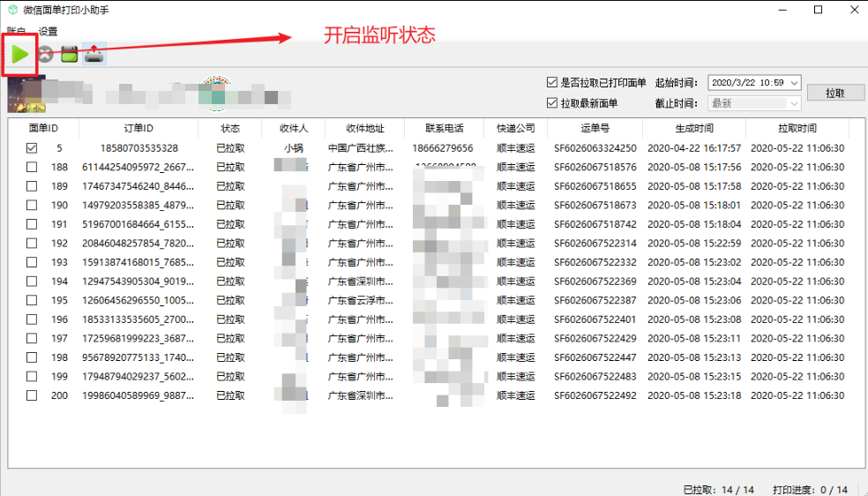The height and width of the screenshot is (496, 868).
Task: Click the printer icon in toolbar
Action: 94,54
